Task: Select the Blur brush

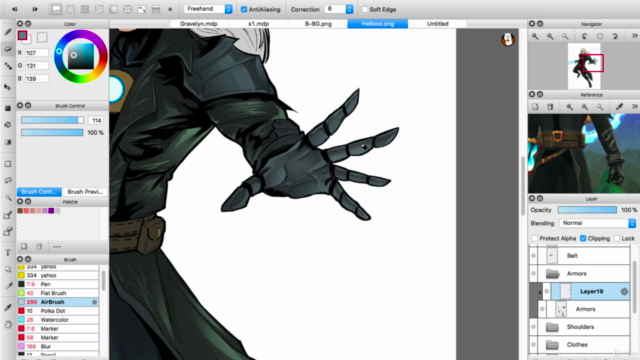Action: (58, 347)
